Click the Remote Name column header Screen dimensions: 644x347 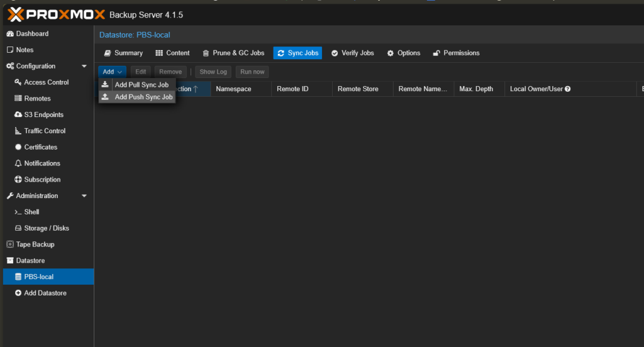[x=423, y=89]
